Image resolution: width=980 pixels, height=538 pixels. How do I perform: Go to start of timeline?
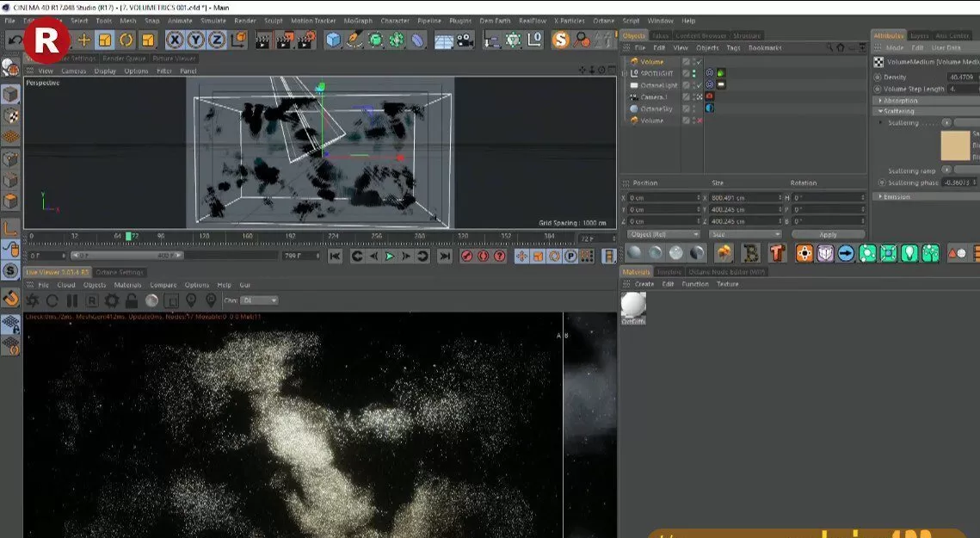[x=335, y=256]
